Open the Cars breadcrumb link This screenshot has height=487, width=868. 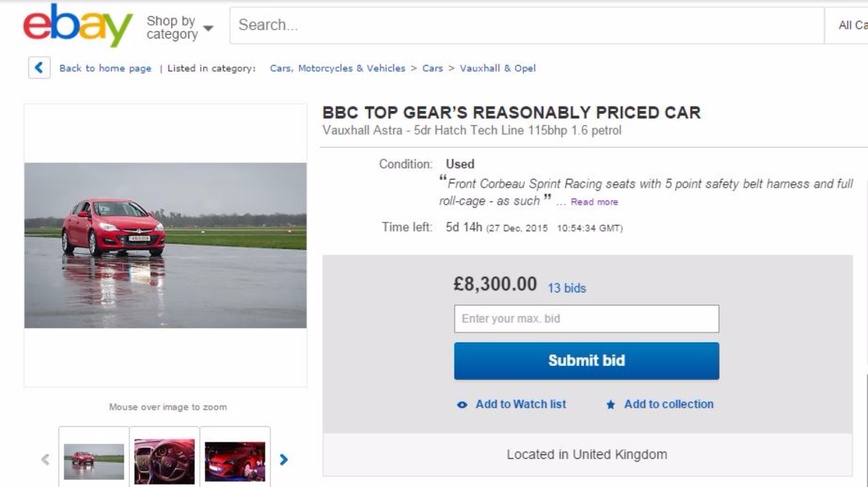click(432, 68)
